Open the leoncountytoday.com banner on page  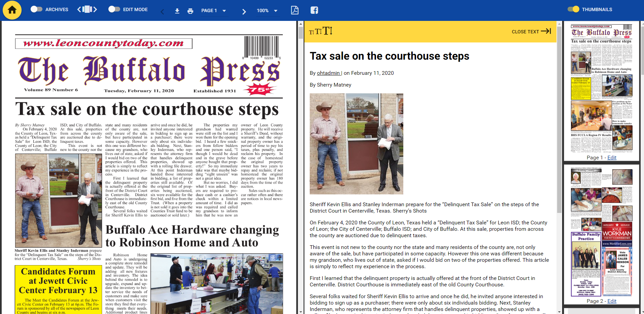(x=104, y=43)
